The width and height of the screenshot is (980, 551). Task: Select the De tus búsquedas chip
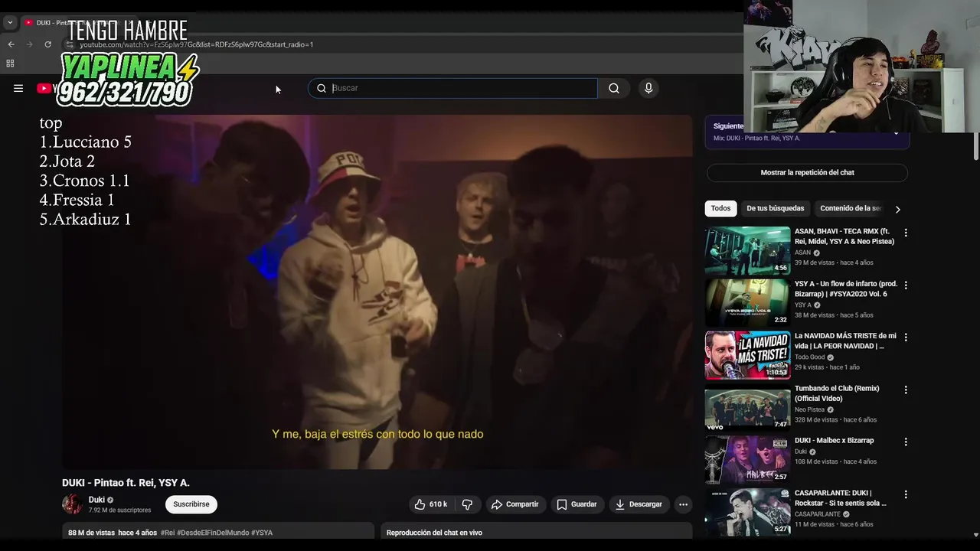(x=776, y=208)
